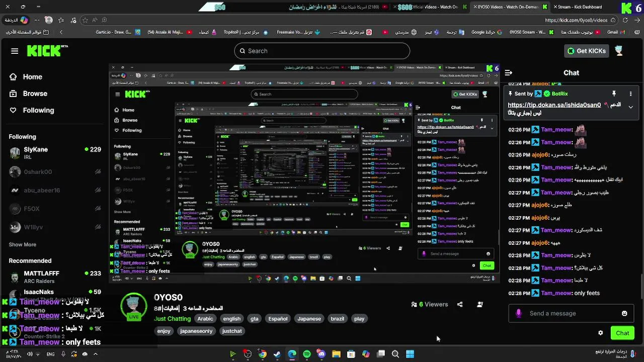Focus the Kick Search field

[322, 51]
